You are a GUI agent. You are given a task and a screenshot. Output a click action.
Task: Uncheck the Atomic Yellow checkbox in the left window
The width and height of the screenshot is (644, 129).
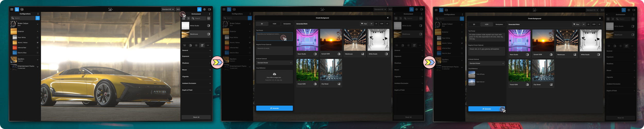[38, 42]
